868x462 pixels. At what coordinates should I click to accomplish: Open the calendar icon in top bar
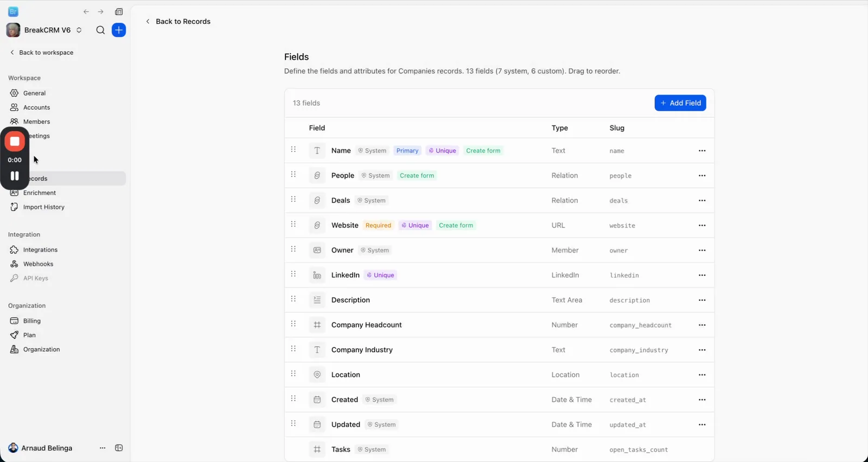tap(119, 11)
